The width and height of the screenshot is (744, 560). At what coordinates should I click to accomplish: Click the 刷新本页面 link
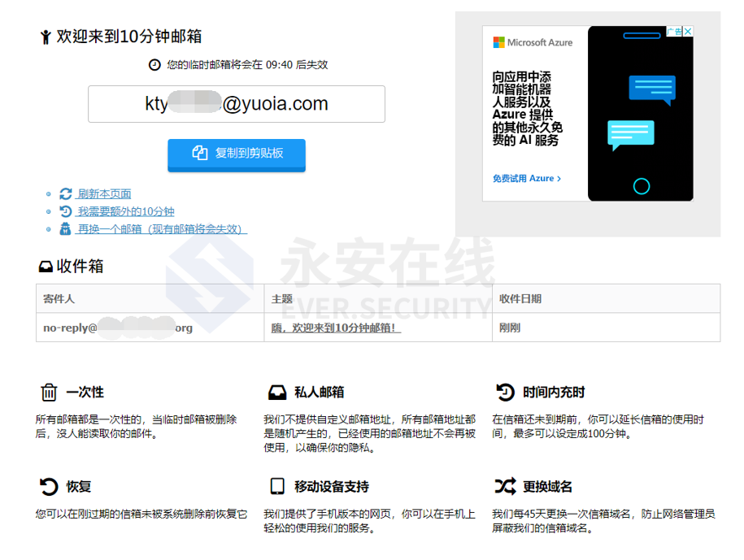104,193
